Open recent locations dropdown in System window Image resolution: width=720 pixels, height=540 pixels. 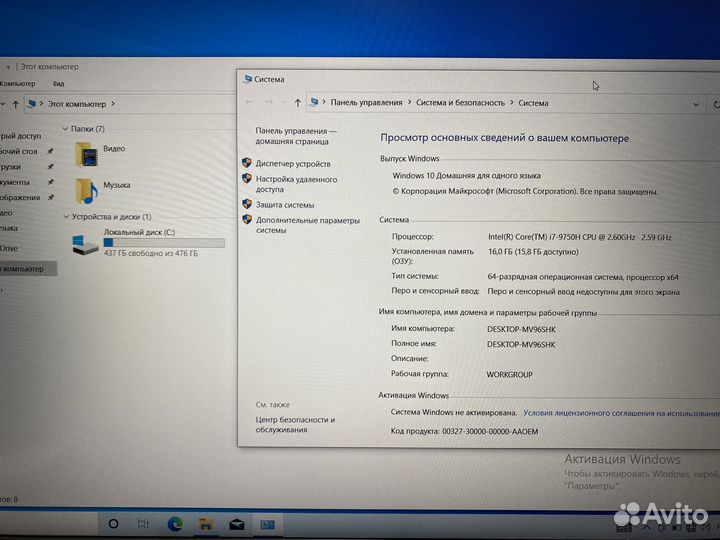coord(284,102)
